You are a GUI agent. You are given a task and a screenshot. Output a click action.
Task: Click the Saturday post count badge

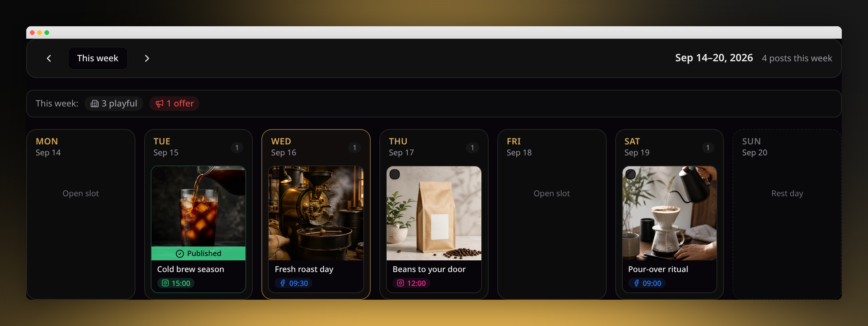[708, 148]
